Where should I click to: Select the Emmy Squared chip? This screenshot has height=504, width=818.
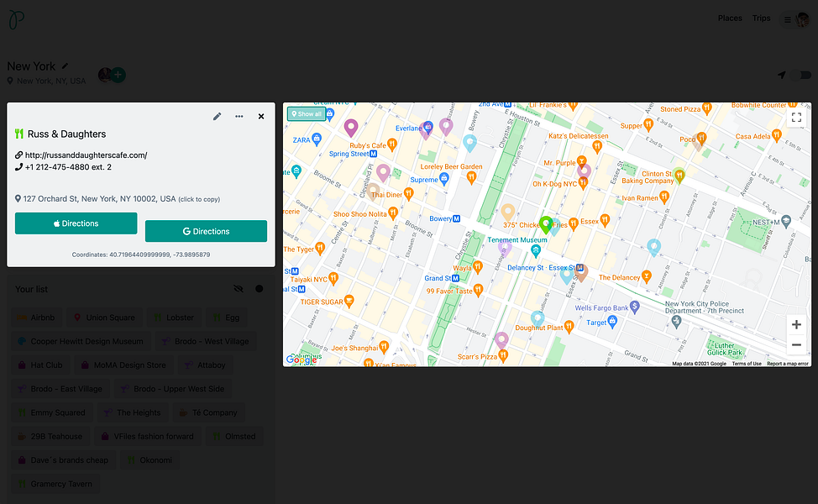coord(51,412)
